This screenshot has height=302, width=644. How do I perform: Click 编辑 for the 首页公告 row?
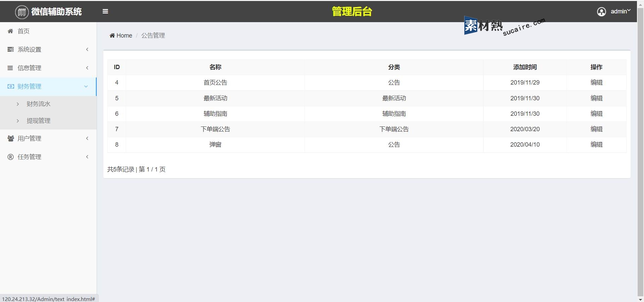click(x=596, y=83)
